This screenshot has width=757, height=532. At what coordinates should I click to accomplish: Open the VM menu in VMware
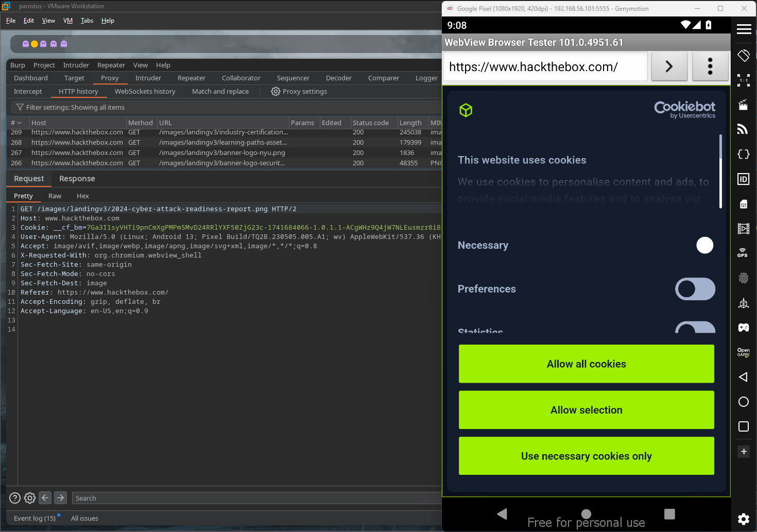(68, 21)
